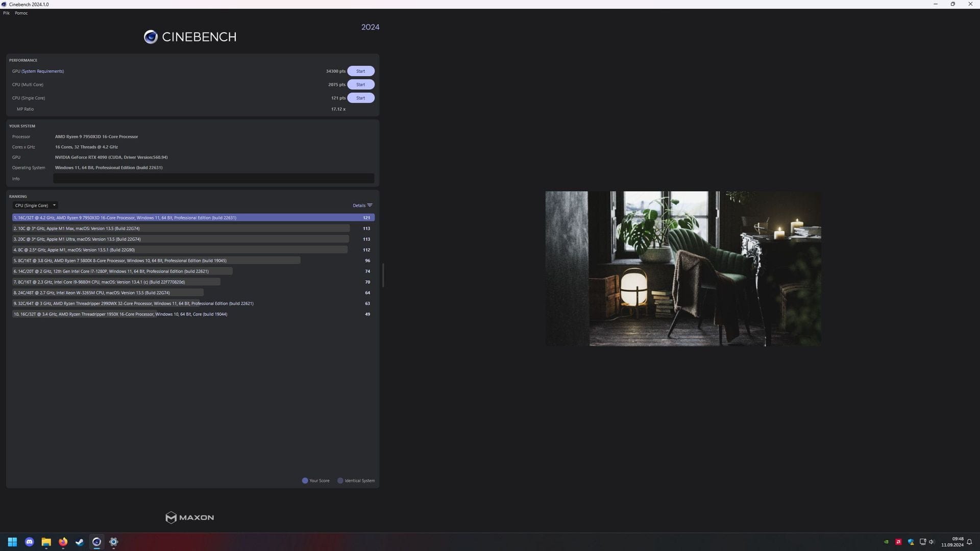Click the rendered room scene preview
The image size is (980, 551).
[x=683, y=268]
